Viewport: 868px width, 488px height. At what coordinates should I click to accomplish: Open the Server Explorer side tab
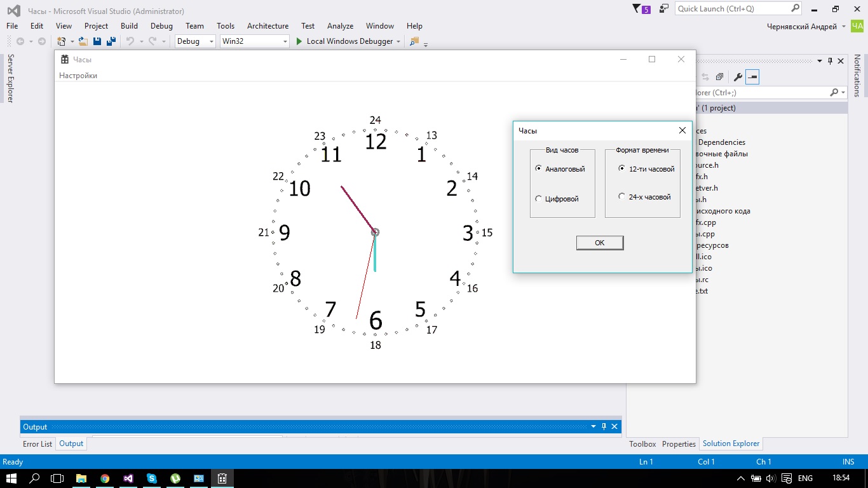coord(10,78)
